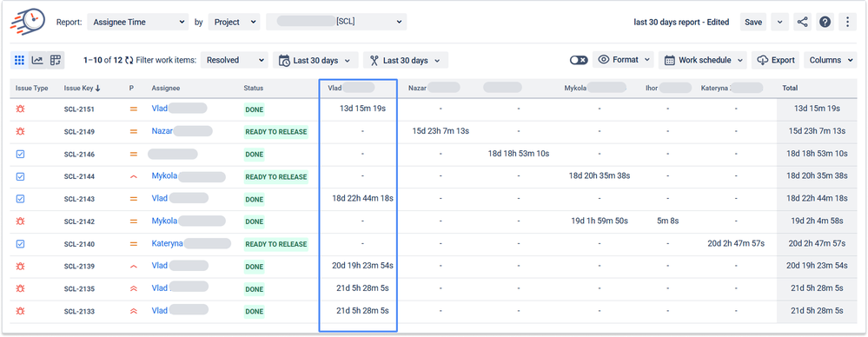Click the Assignee column header
The width and height of the screenshot is (868, 337).
coord(165,88)
